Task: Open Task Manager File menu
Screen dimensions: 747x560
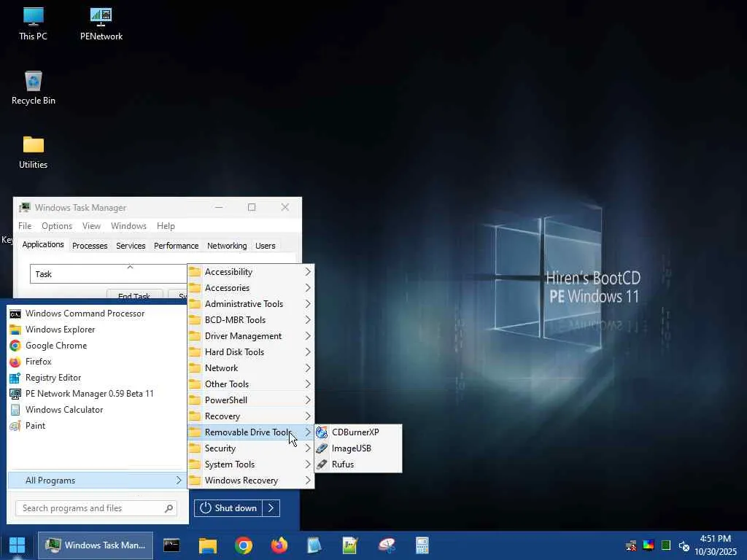Action: click(x=25, y=226)
